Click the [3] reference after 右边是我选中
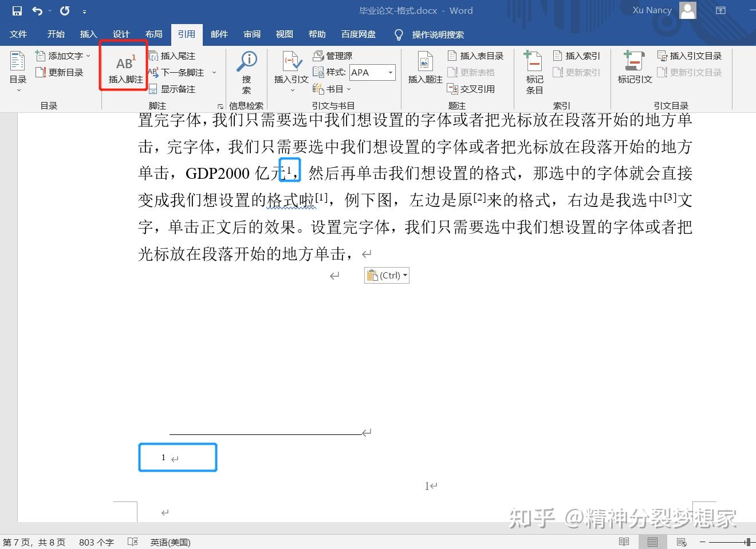The image size is (756, 549). click(671, 198)
